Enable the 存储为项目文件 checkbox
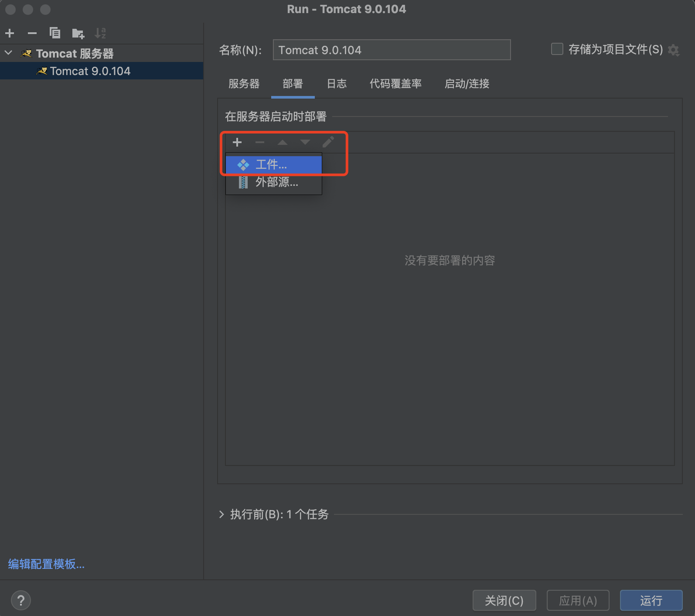Image resolution: width=695 pixels, height=616 pixels. (557, 49)
